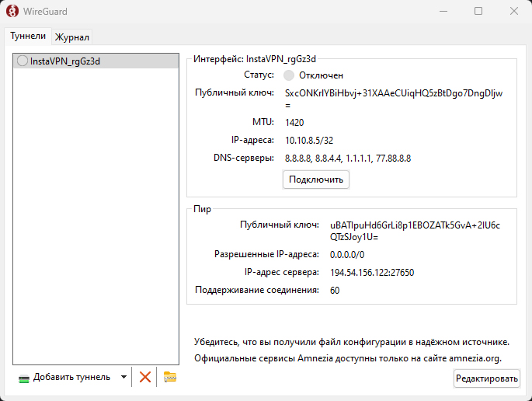Click the notice line mentioning amnezia.org

348,358
